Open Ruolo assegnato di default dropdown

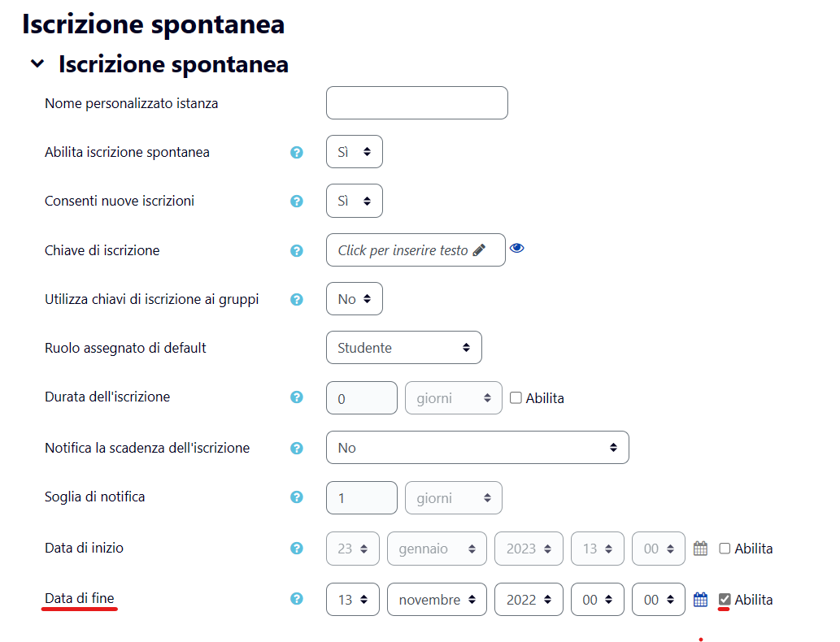point(404,348)
